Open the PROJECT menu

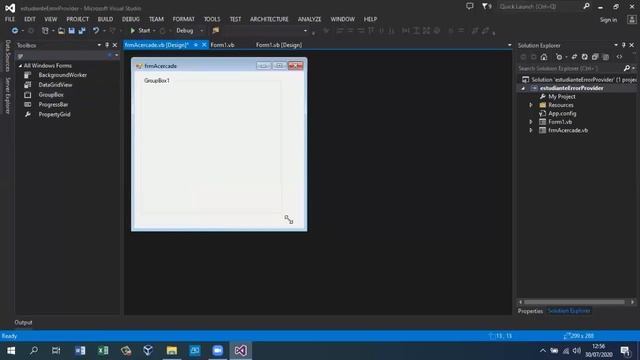pyautogui.click(x=78, y=19)
